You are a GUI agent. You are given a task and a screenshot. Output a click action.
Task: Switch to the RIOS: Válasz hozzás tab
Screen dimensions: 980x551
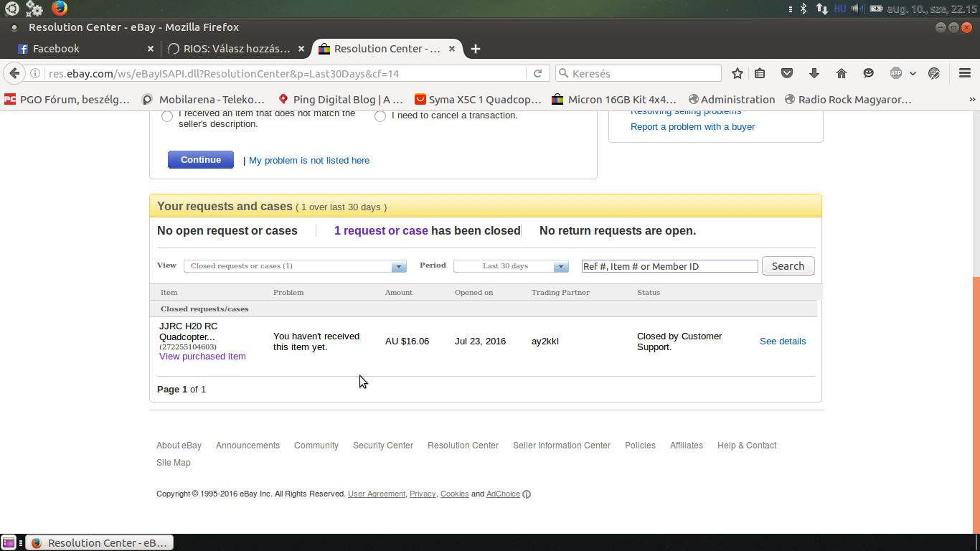235,49
